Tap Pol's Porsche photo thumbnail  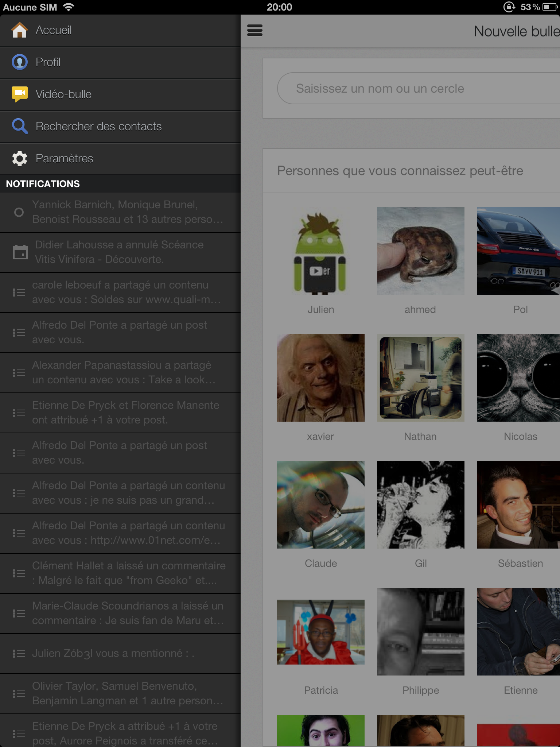[518, 251]
